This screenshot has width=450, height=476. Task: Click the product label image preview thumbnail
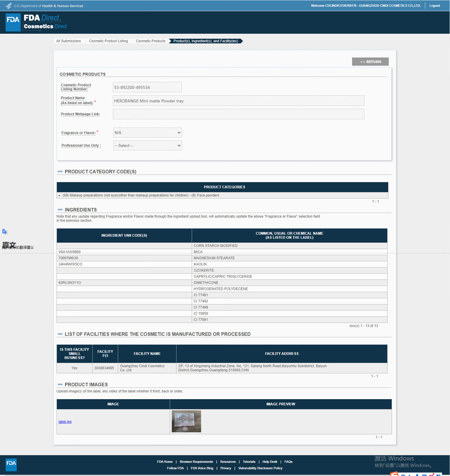(186, 421)
